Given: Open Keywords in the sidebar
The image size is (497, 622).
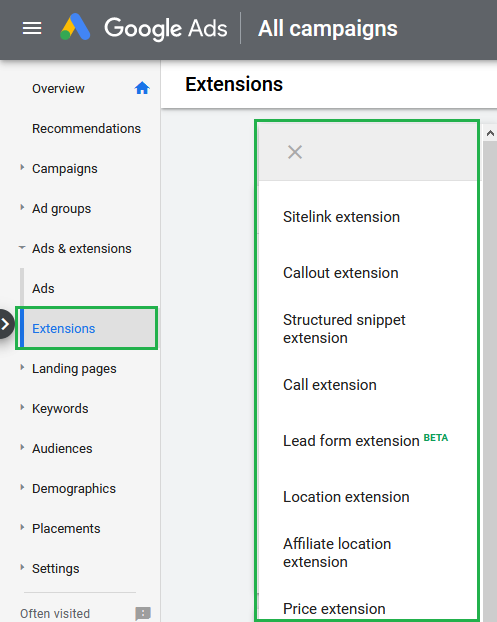Looking at the screenshot, I should (60, 409).
